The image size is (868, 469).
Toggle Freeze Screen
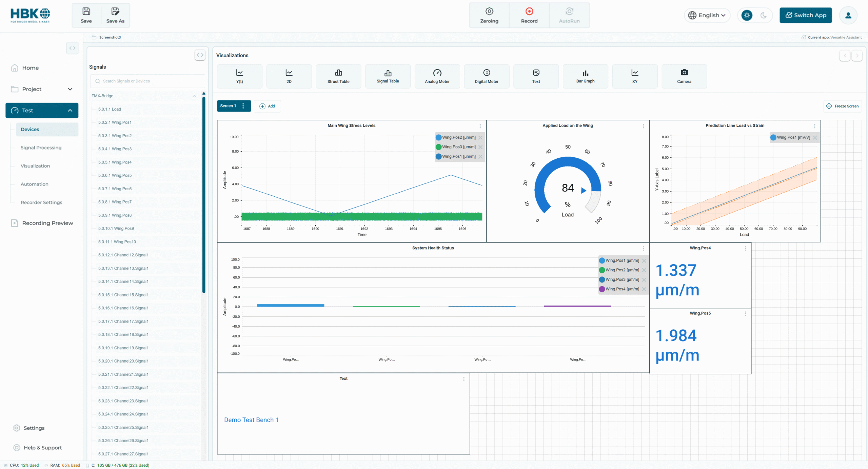(x=843, y=106)
